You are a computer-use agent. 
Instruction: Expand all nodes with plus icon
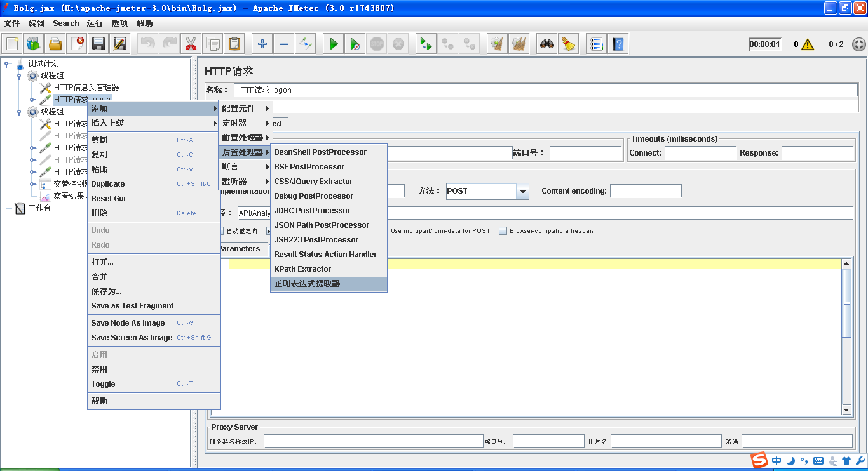(x=262, y=44)
